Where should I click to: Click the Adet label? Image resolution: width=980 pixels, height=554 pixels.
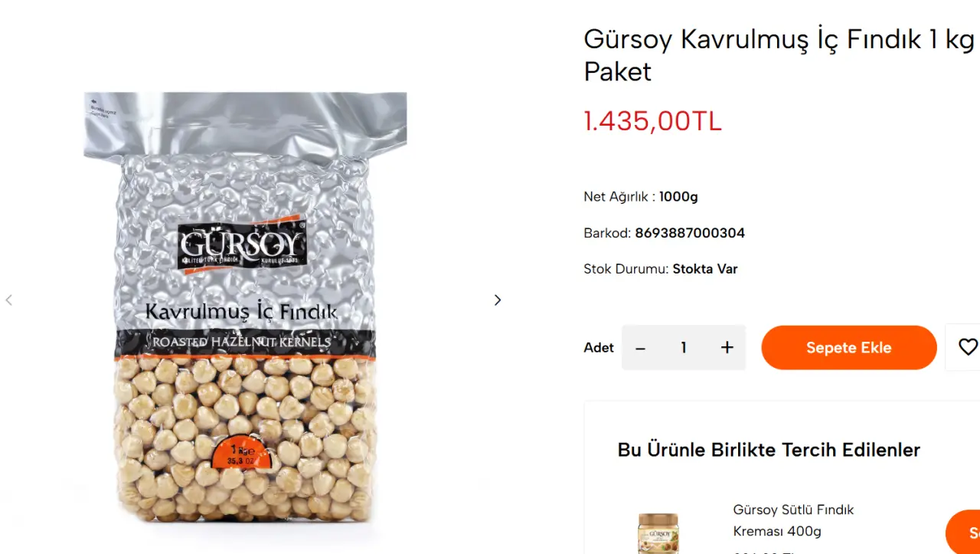599,348
